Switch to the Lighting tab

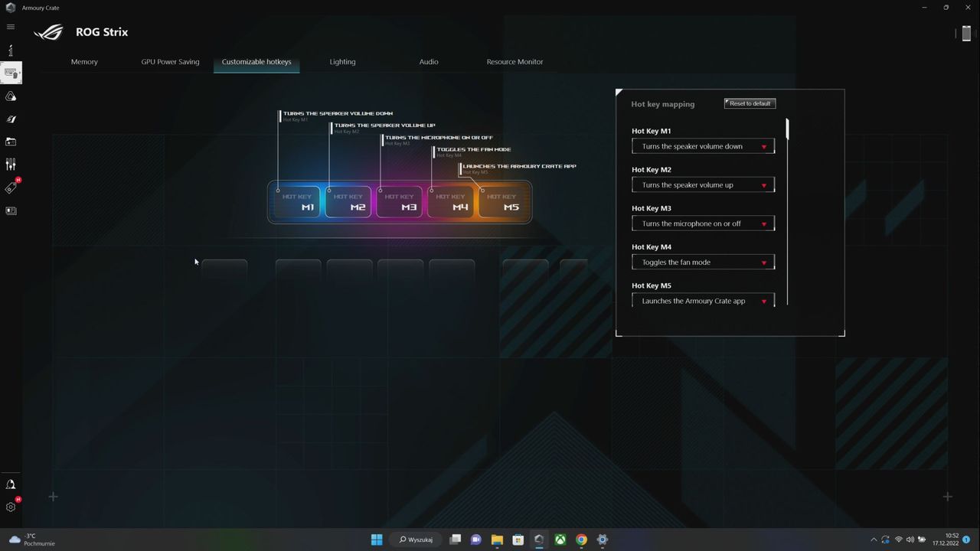(342, 62)
